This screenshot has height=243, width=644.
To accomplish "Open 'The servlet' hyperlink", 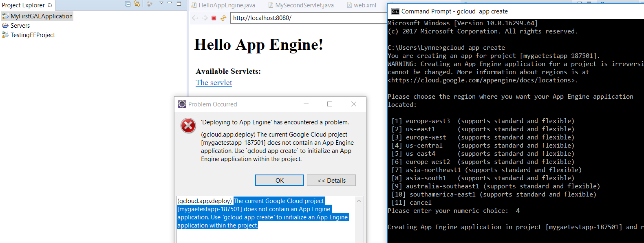I will [214, 83].
